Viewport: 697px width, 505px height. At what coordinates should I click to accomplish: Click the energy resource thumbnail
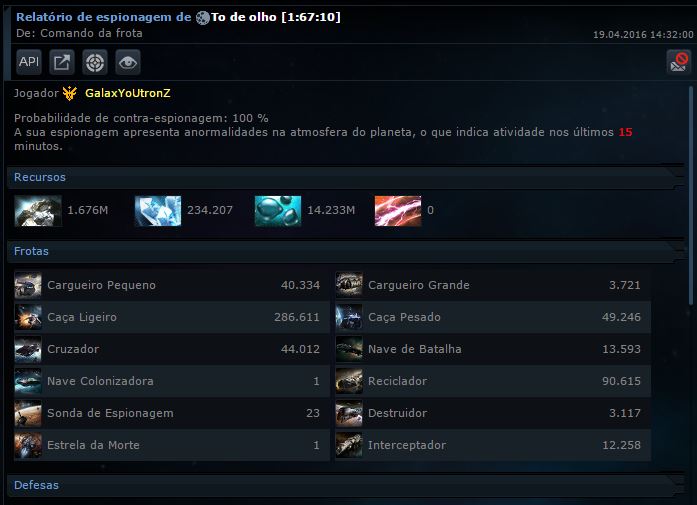398,211
